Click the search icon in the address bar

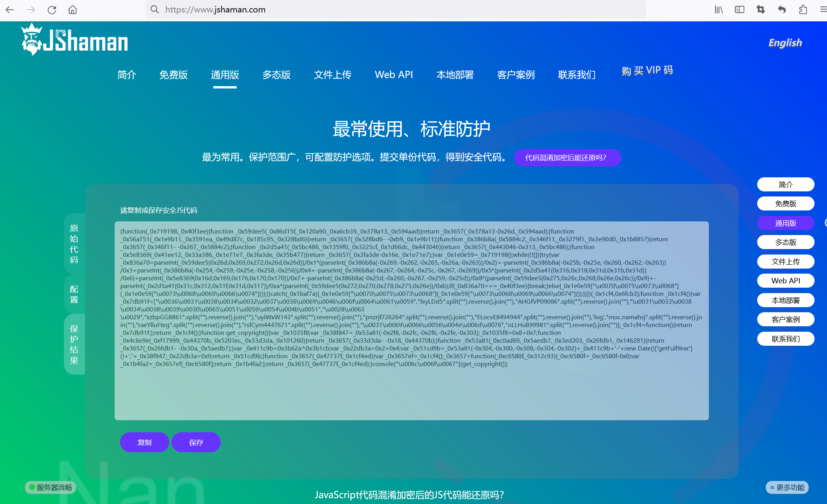pos(154,10)
